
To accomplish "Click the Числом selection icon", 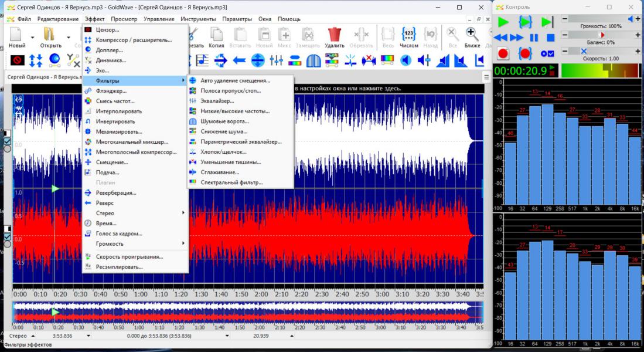I will pos(409,34).
